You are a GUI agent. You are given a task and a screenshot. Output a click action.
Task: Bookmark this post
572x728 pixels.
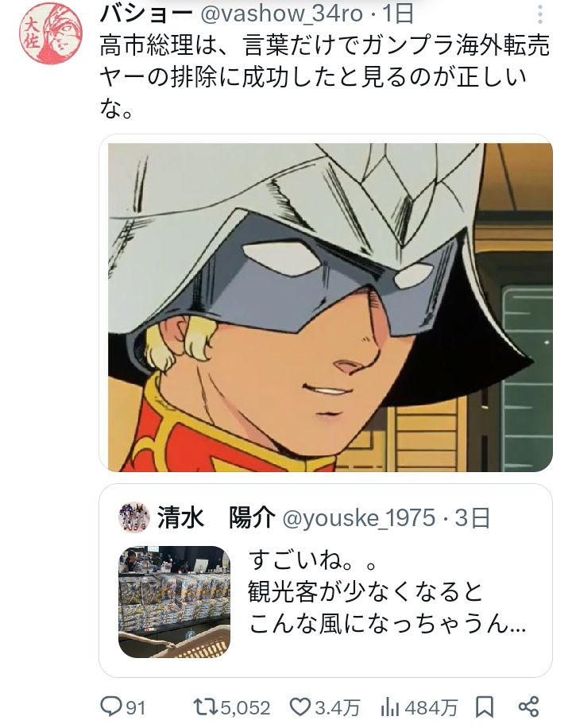click(485, 707)
